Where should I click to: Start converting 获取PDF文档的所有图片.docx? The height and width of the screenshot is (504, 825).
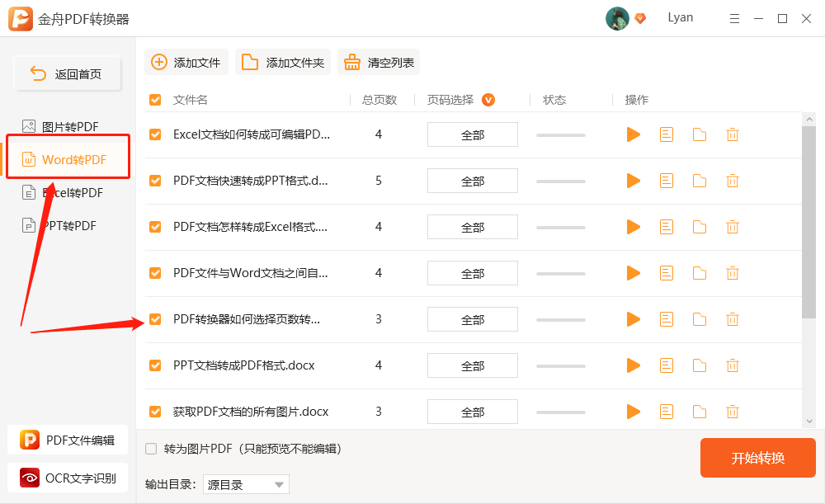(634, 412)
